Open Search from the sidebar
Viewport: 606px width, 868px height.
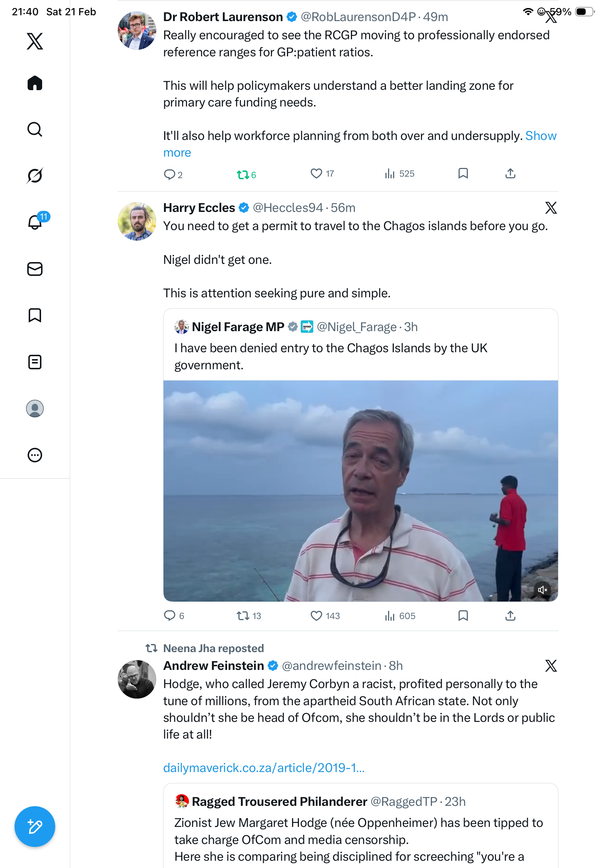35,129
